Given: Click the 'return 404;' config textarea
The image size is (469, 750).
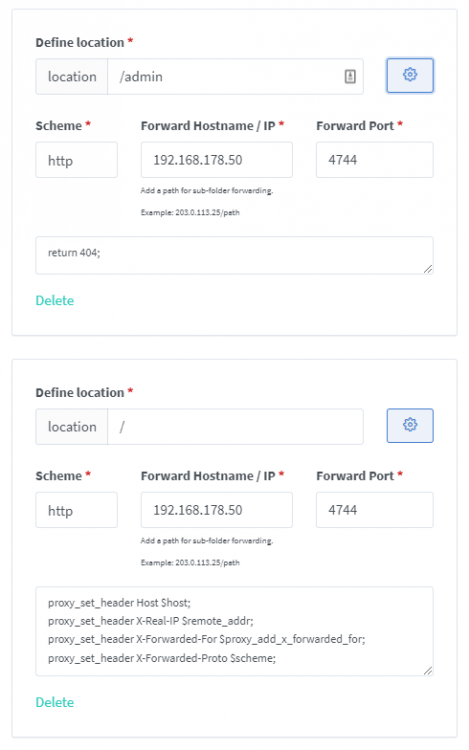Looking at the screenshot, I should 234,255.
